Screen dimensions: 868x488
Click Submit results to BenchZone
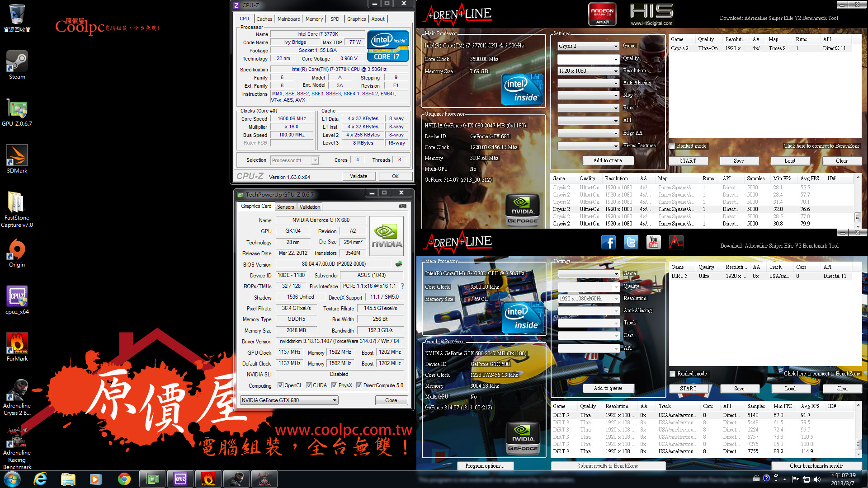click(x=608, y=466)
